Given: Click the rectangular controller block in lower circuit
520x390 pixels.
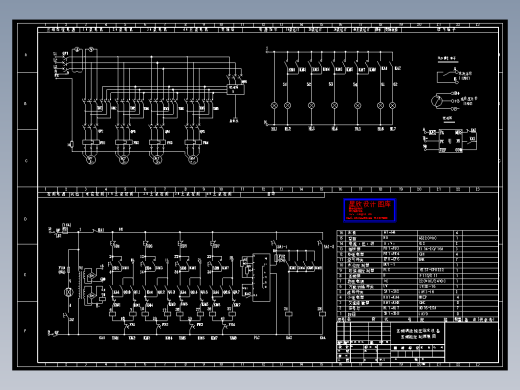Looking at the screenshot, I should pos(261,277).
